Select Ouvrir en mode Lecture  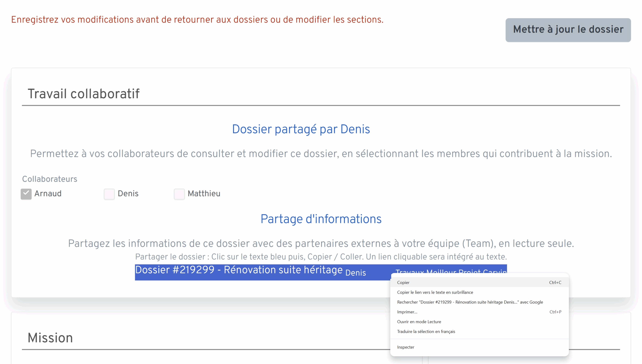(x=419, y=322)
